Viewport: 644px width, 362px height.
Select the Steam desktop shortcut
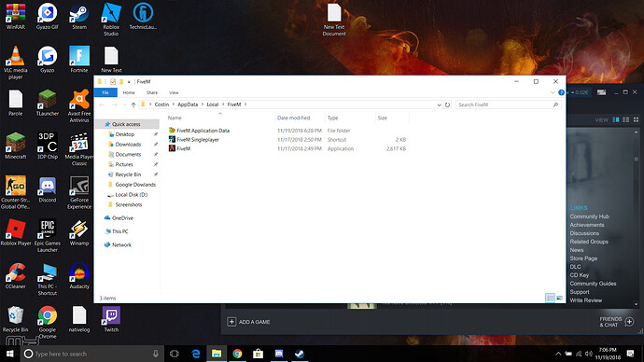pyautogui.click(x=79, y=17)
